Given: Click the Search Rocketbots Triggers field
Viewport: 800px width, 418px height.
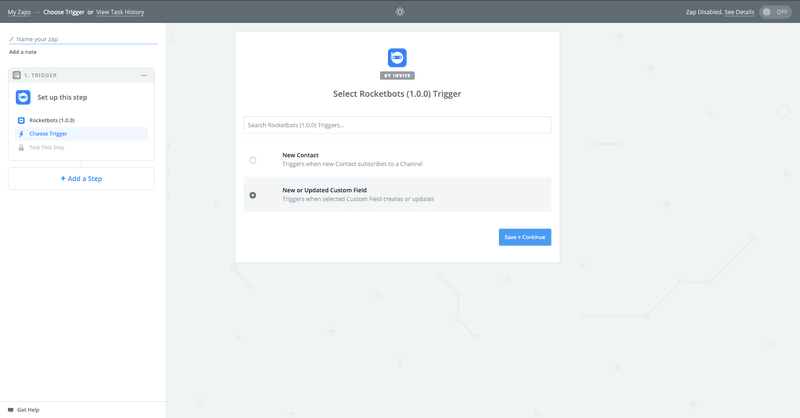Looking at the screenshot, I should [x=397, y=125].
